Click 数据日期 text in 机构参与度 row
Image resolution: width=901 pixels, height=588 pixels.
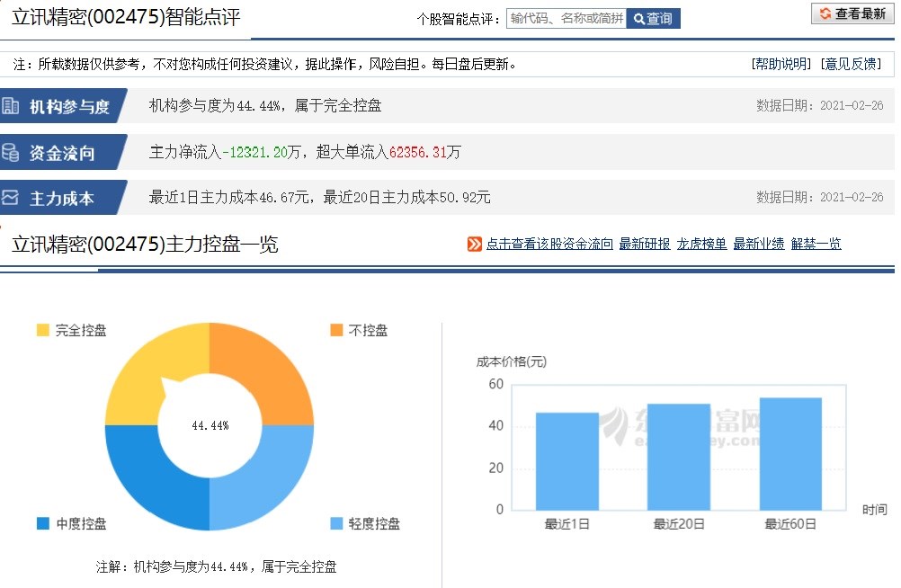tap(819, 106)
